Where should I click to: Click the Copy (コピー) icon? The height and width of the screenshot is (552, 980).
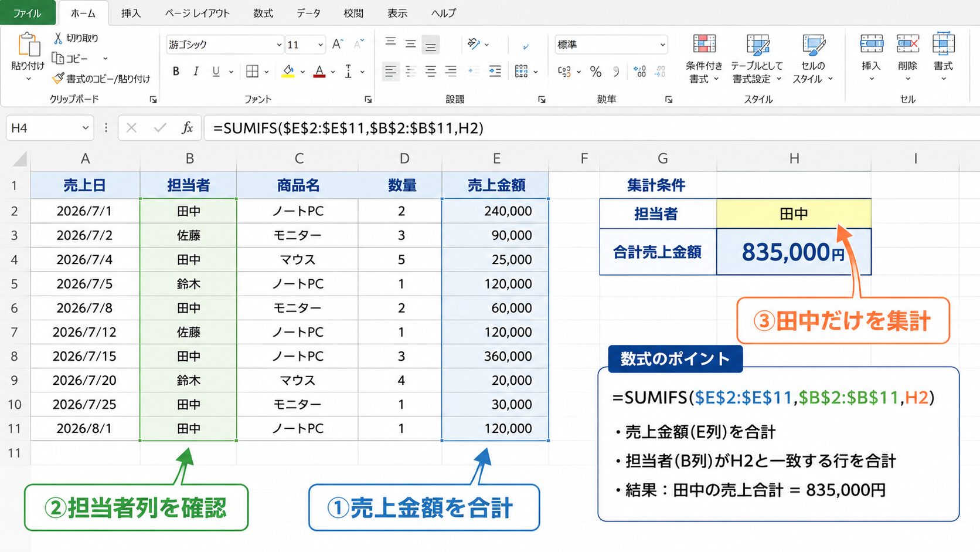pos(57,58)
